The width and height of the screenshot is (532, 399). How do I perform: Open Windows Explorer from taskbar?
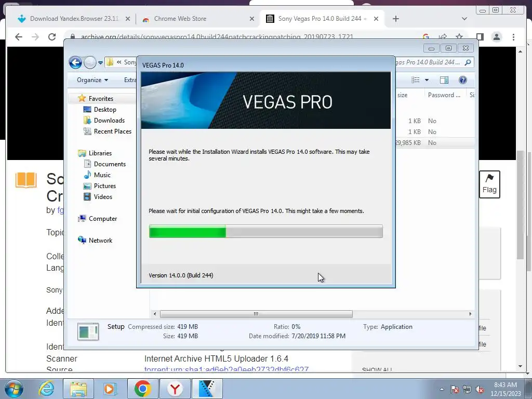tap(78, 389)
